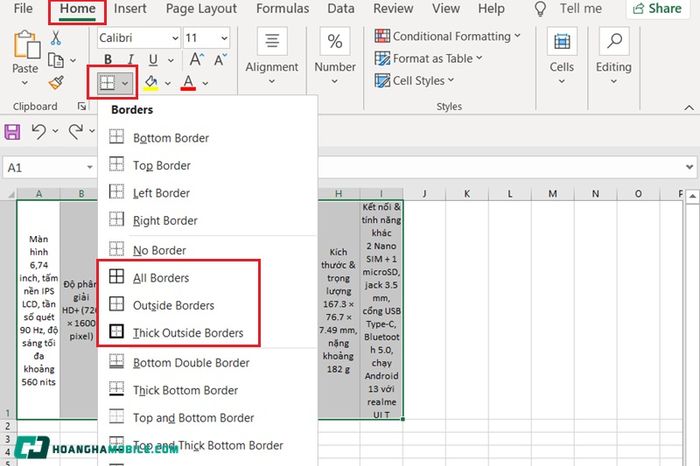700x466 pixels.
Task: Click the vertical scrollbar up arrow
Action: tap(692, 196)
